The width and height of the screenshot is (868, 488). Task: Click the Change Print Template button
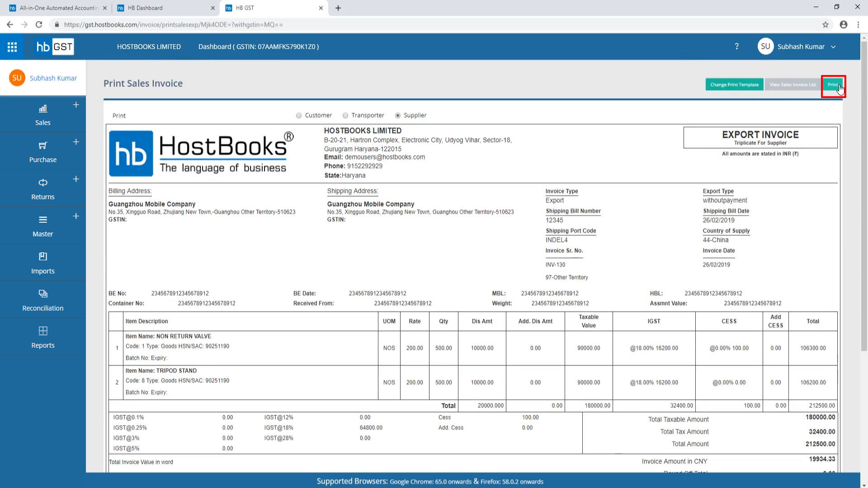pyautogui.click(x=734, y=84)
